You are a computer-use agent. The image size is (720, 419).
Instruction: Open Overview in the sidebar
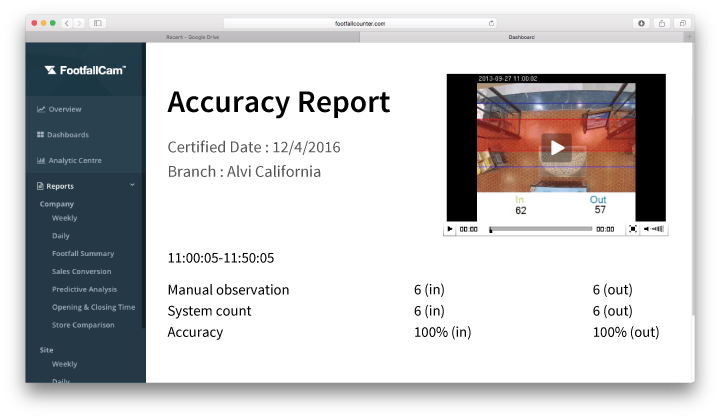pos(64,109)
